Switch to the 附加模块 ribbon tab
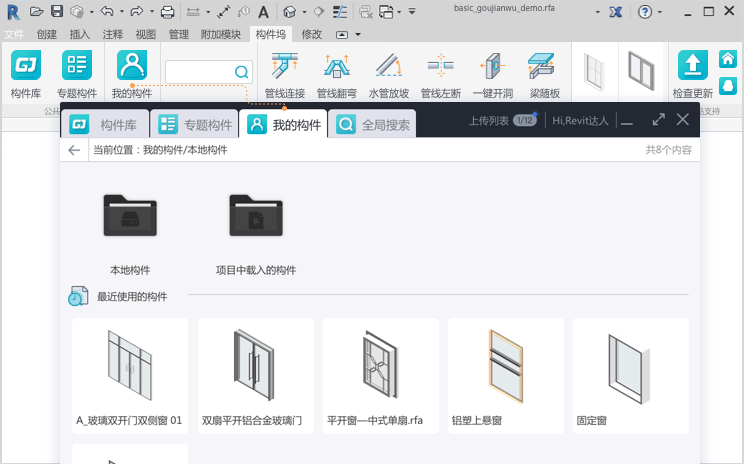This screenshot has width=744, height=464. [221, 34]
